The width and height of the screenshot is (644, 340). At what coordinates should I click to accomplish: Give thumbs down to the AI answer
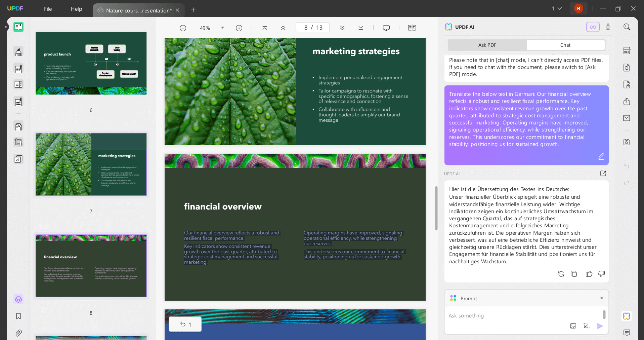click(601, 274)
